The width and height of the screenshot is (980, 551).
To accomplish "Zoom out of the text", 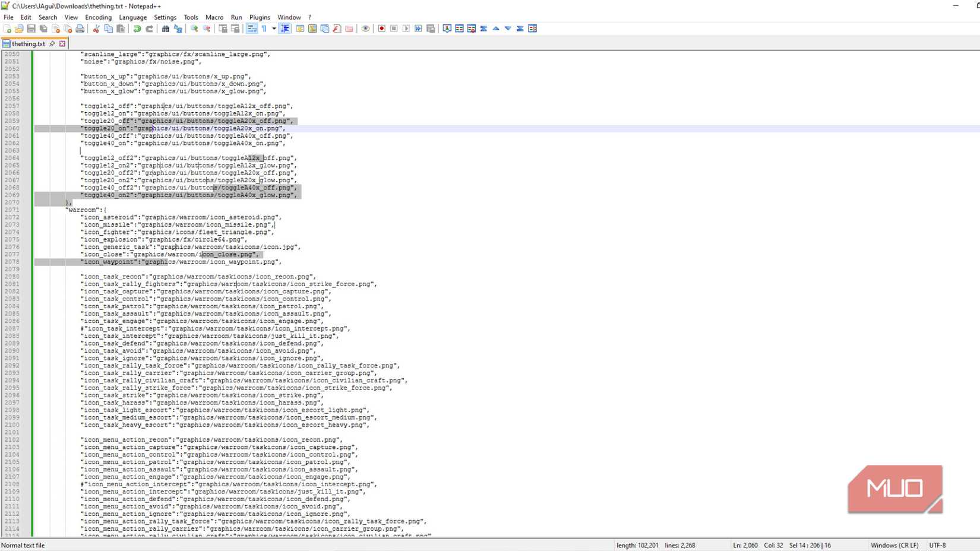I will coord(206,28).
